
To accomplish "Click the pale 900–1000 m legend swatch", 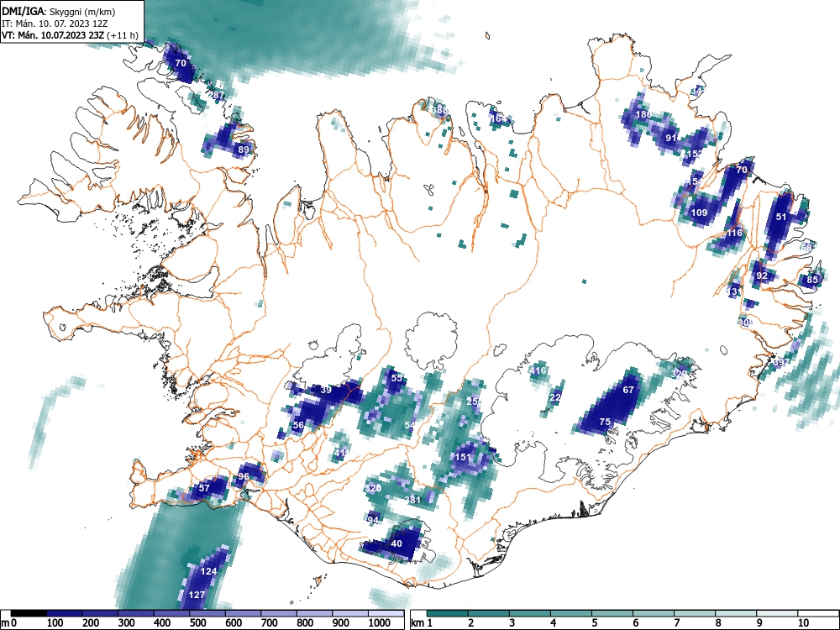I will [x=349, y=613].
